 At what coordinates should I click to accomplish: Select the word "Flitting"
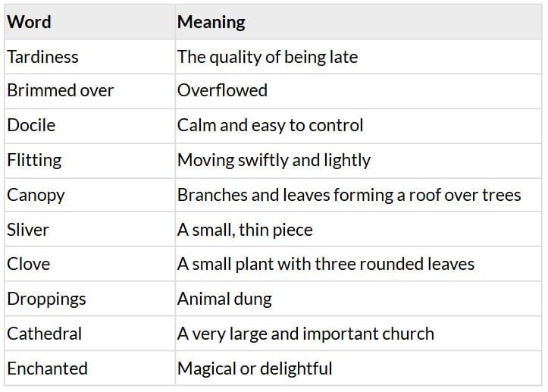(x=34, y=160)
